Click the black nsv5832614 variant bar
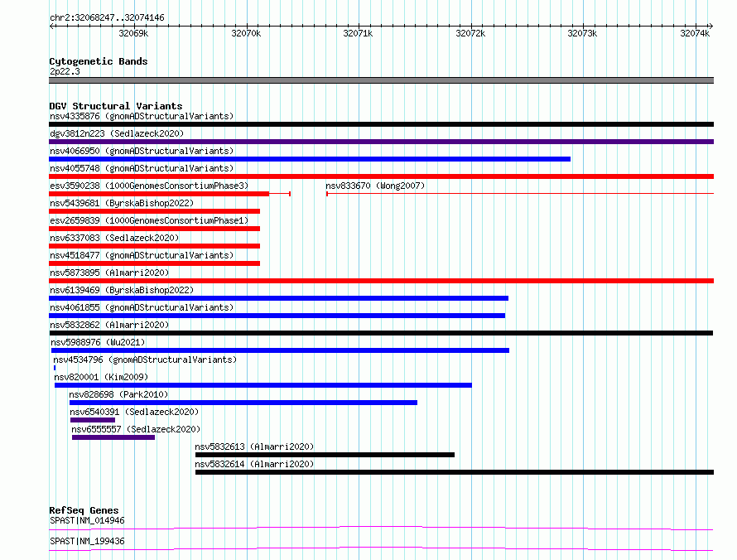This screenshot has height=560, width=737. click(455, 472)
